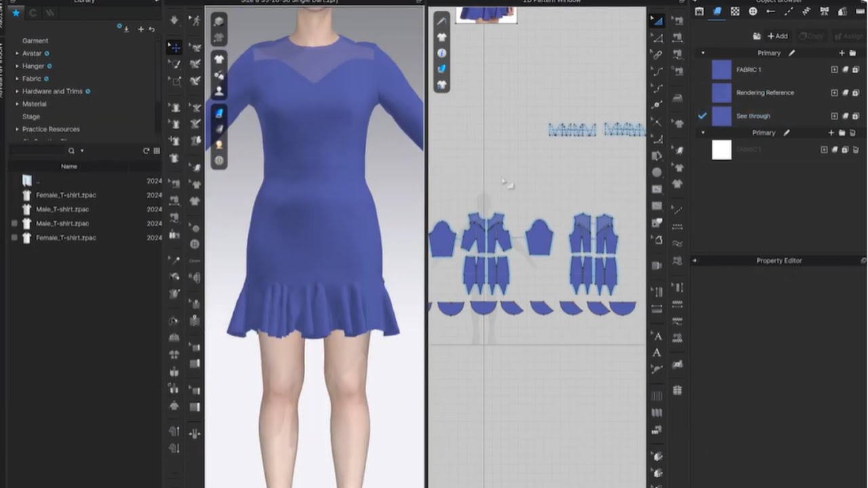This screenshot has height=488, width=868.
Task: Click the blue fabric texture icon in 2D window
Action: click(441, 68)
